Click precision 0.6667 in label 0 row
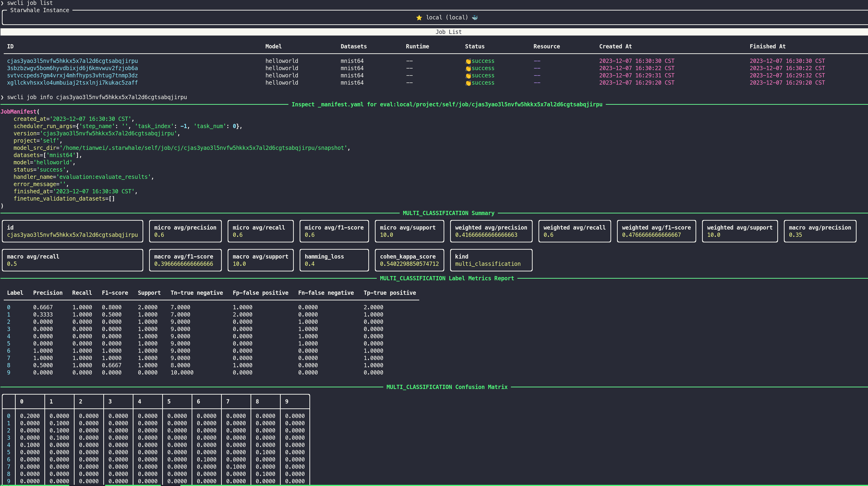The image size is (868, 486). coord(43,307)
